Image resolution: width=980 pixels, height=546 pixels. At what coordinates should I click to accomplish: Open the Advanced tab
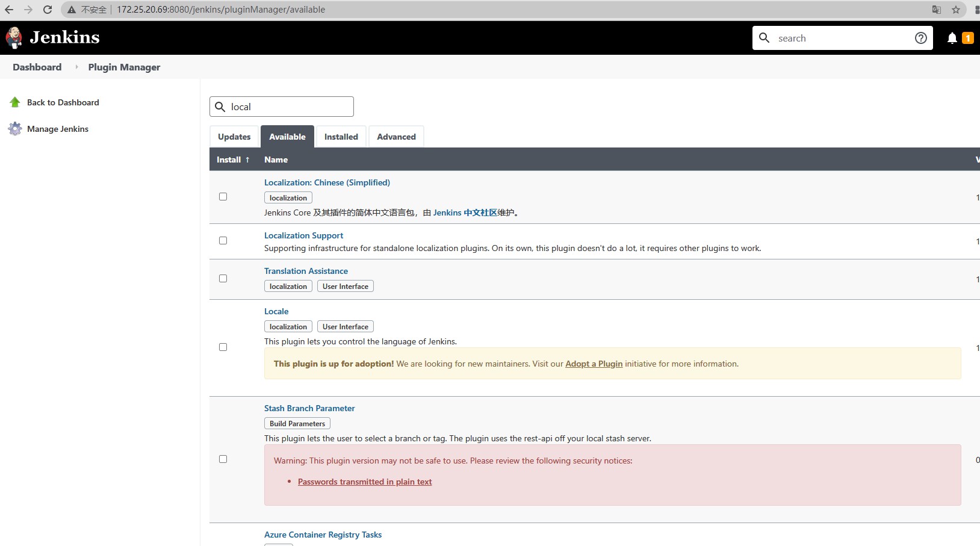coord(396,137)
